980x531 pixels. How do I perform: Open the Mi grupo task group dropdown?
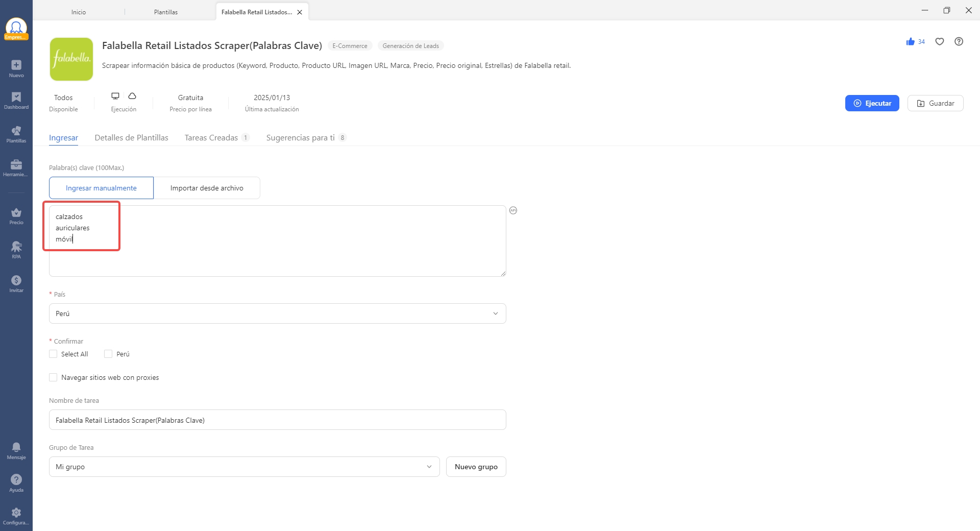coord(244,467)
